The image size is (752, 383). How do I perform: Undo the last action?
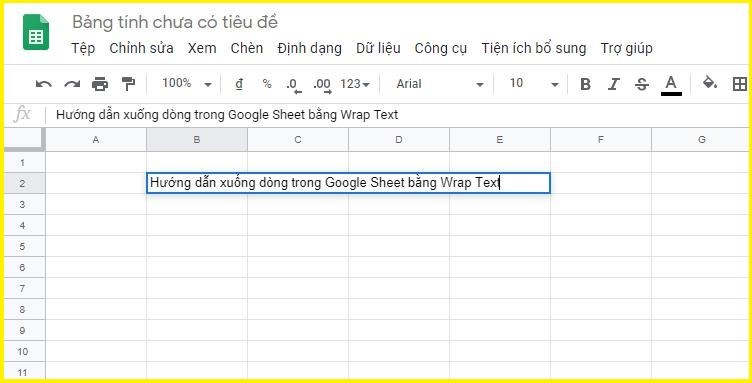[x=44, y=84]
